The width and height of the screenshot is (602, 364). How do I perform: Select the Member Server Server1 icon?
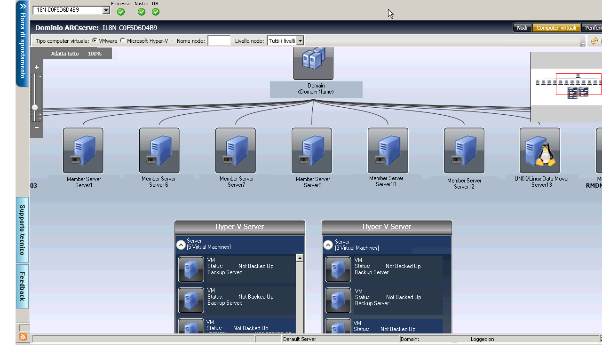point(83,150)
